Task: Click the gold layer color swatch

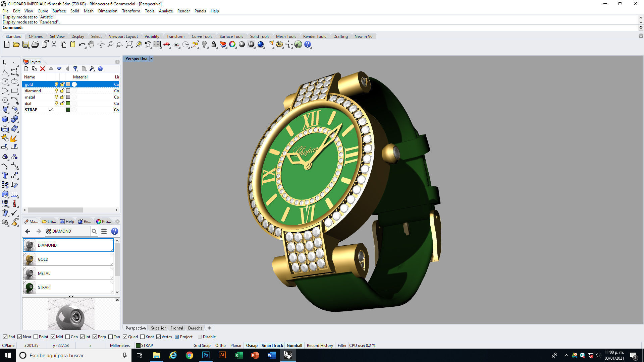Action: [68, 84]
